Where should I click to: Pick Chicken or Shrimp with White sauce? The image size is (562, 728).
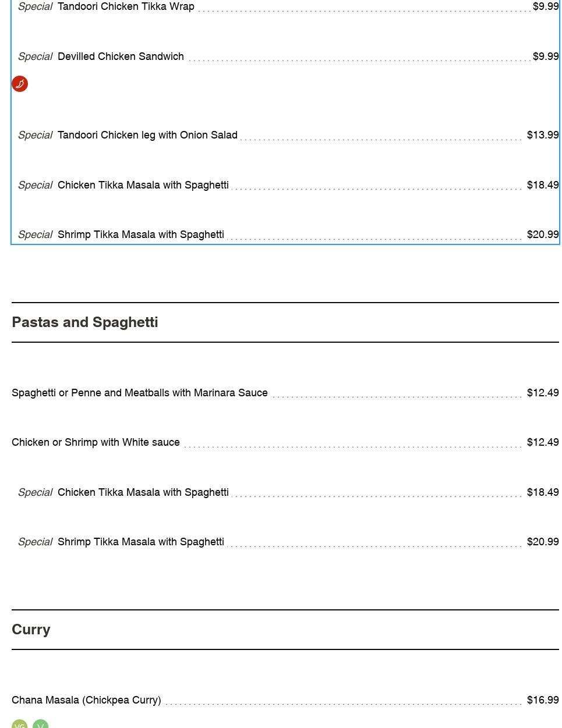click(x=96, y=442)
